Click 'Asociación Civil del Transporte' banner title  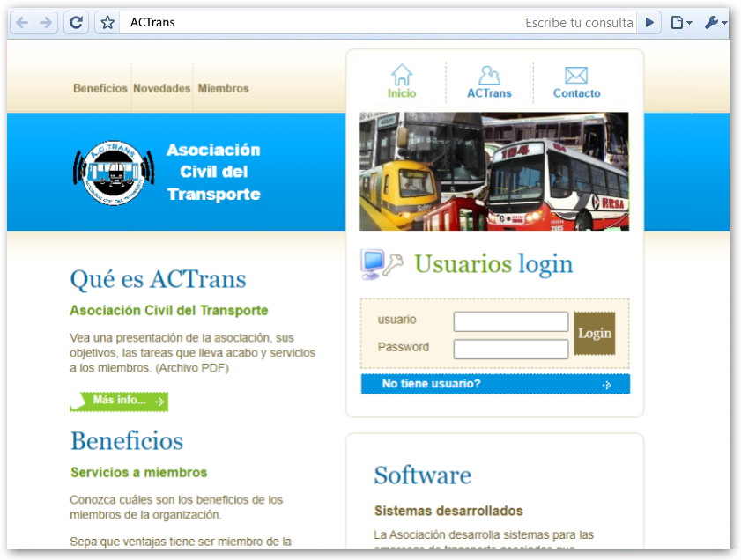point(213,172)
